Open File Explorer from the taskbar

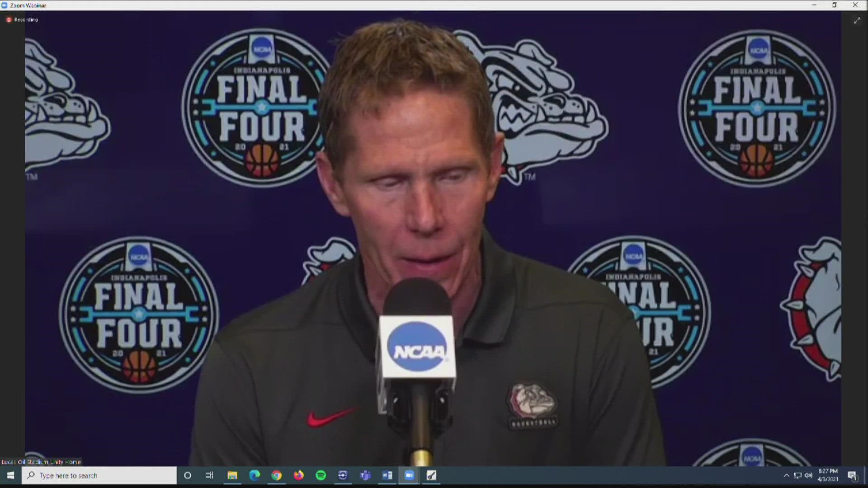click(232, 475)
